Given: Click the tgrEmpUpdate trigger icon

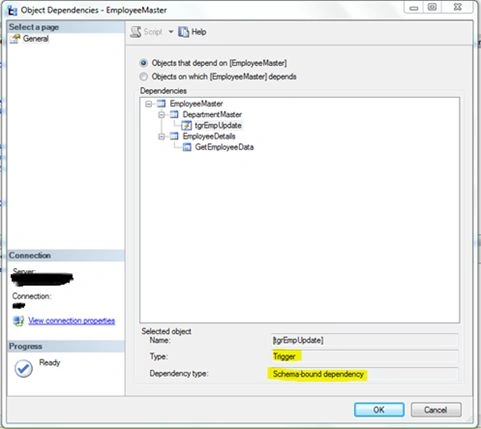Looking at the screenshot, I should 186,126.
